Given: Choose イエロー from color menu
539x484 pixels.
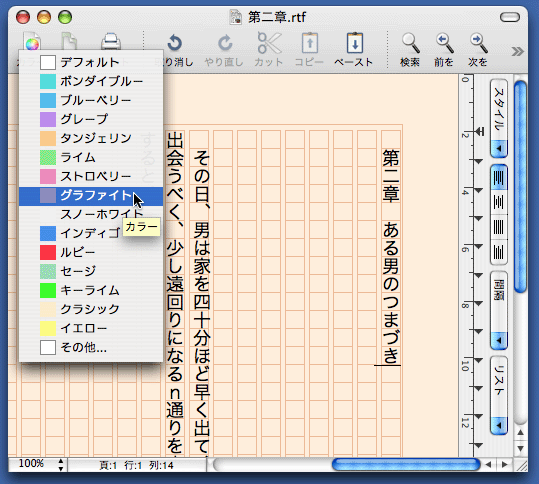Looking at the screenshot, I should [x=91, y=329].
